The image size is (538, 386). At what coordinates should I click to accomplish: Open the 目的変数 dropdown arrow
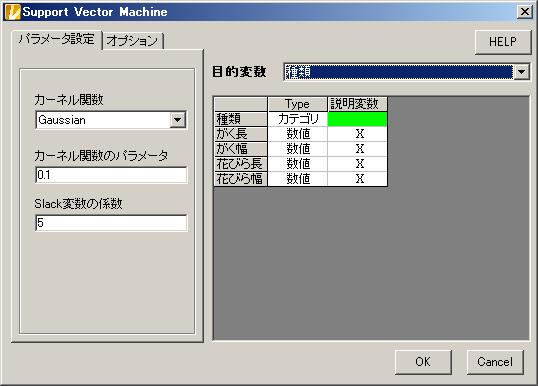tap(521, 72)
